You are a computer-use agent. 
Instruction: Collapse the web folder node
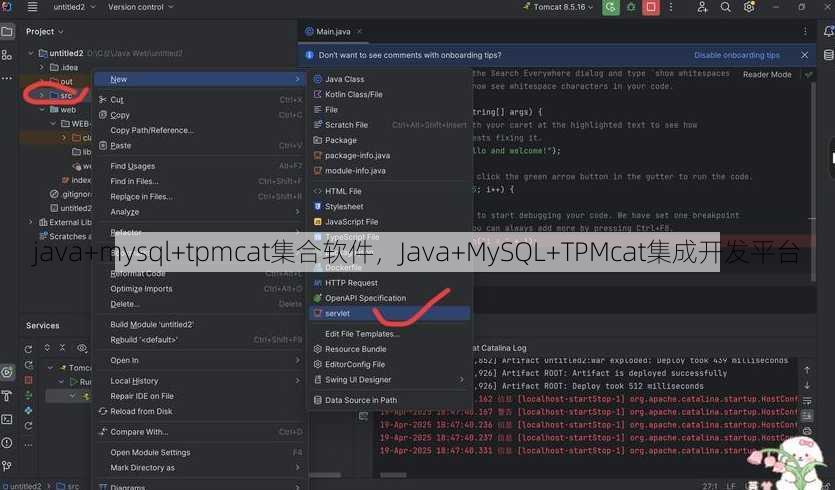(x=42, y=110)
